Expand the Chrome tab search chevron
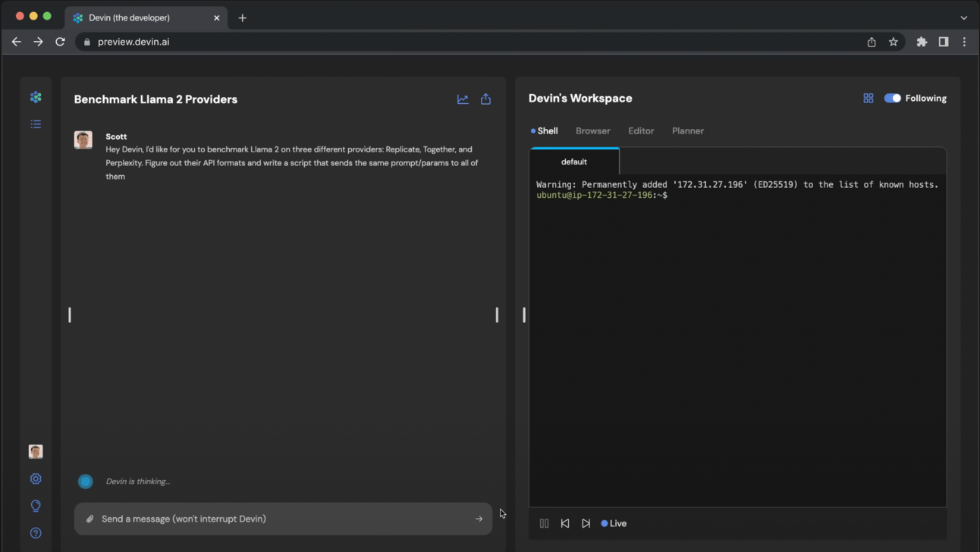The height and width of the screenshot is (552, 980). pyautogui.click(x=963, y=17)
